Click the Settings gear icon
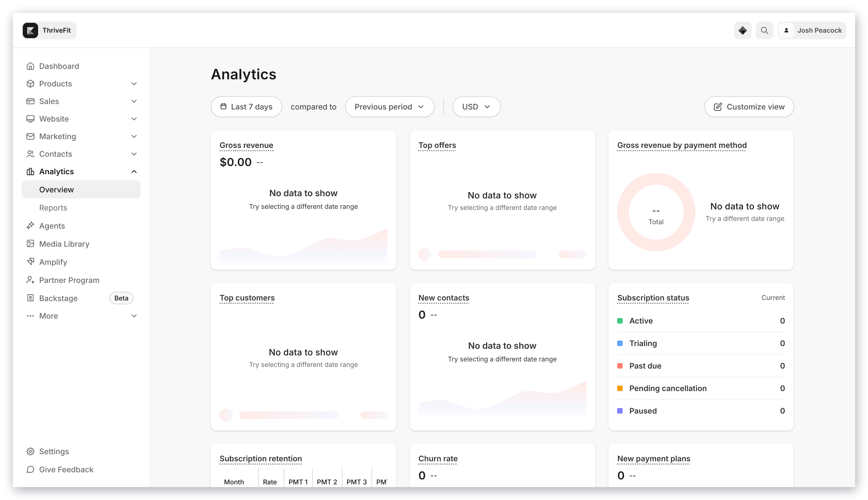 30,451
